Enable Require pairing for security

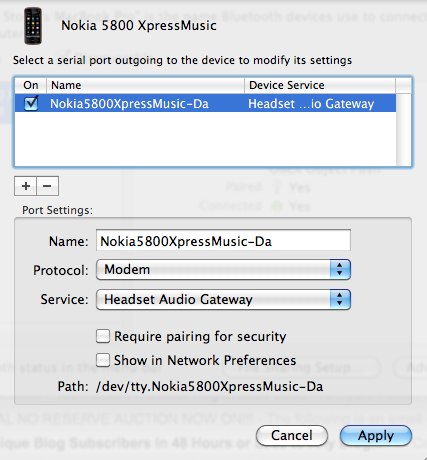(103, 336)
